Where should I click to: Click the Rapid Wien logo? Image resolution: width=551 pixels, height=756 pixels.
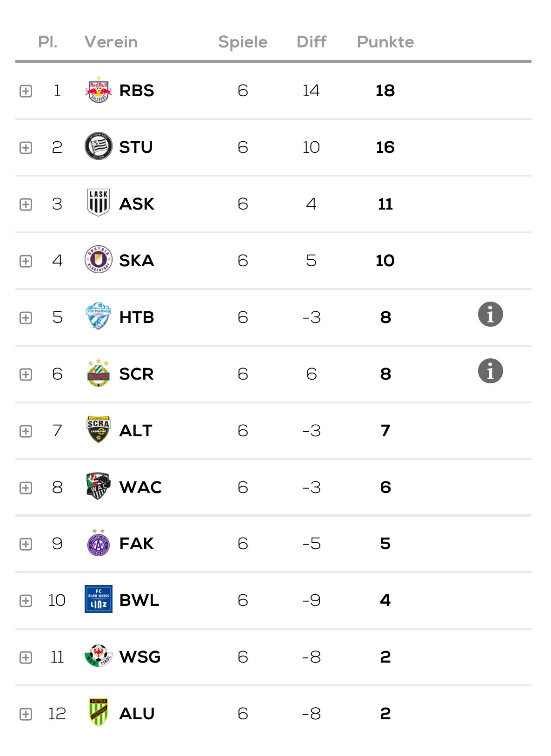(98, 373)
